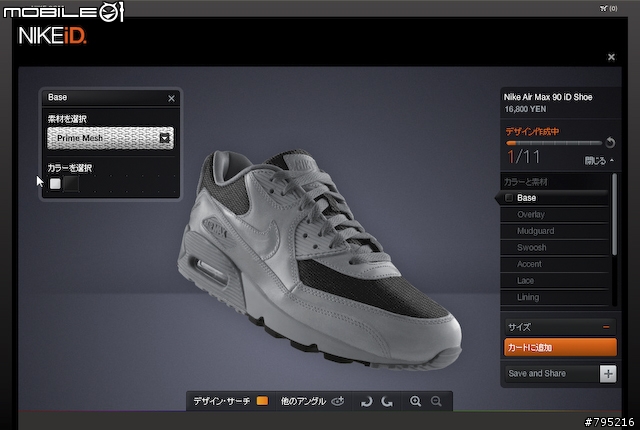Select the Overlay part
This screenshot has width=640, height=430.
tap(554, 215)
